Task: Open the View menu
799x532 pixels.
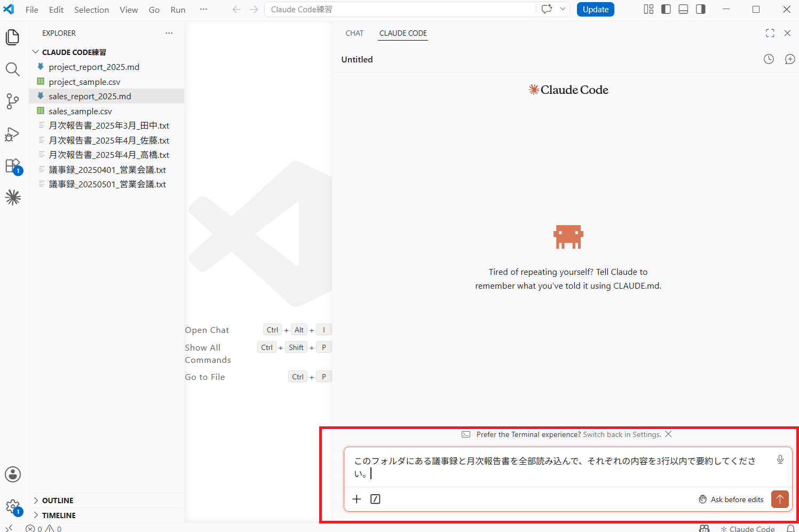Action: coord(129,10)
